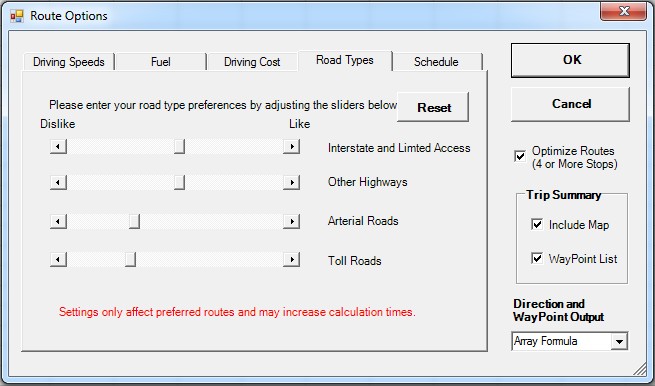The width and height of the screenshot is (655, 386).
Task: Open the Array Formula output dropdown
Action: tap(619, 341)
